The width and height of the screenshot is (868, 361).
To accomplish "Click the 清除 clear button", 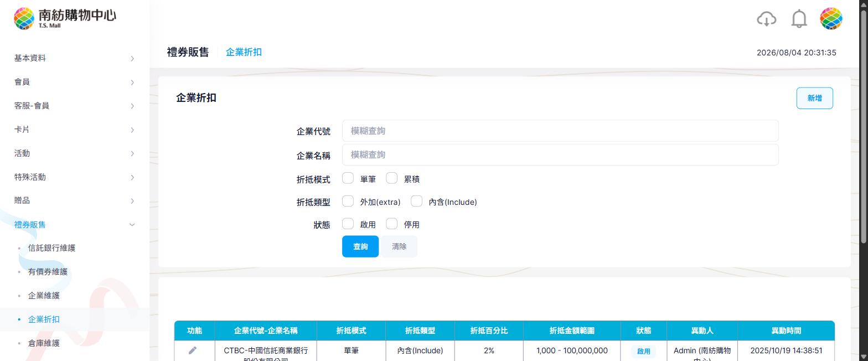I will pos(399,246).
